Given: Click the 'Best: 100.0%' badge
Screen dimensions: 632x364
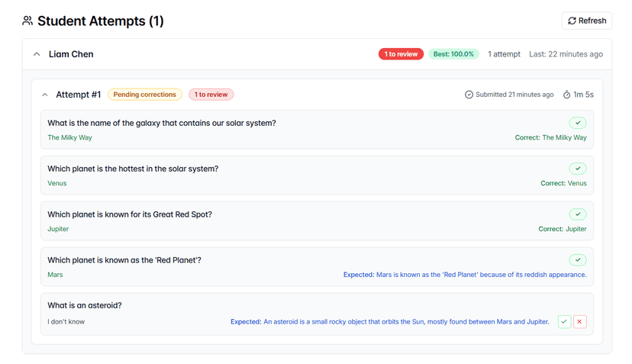Looking at the screenshot, I should (453, 54).
